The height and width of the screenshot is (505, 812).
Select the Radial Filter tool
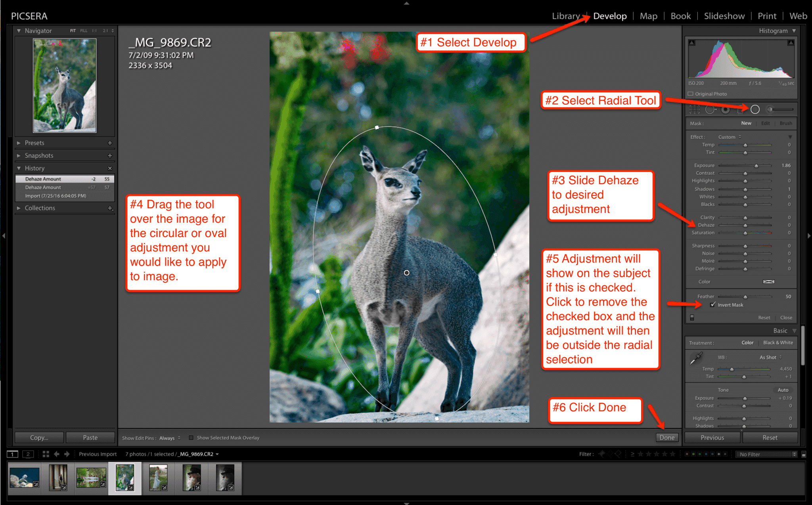755,109
